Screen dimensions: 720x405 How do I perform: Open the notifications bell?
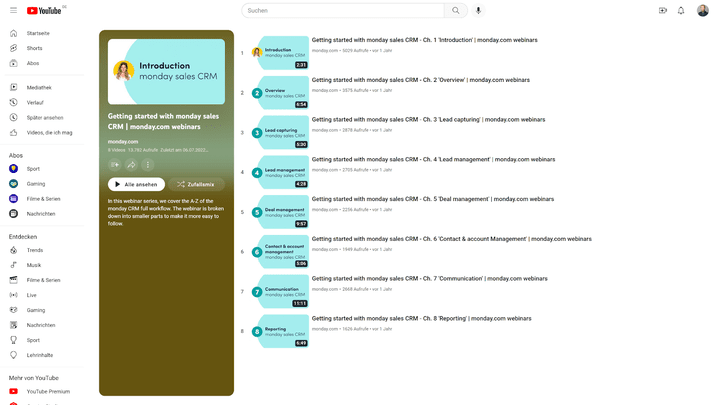pyautogui.click(x=681, y=10)
